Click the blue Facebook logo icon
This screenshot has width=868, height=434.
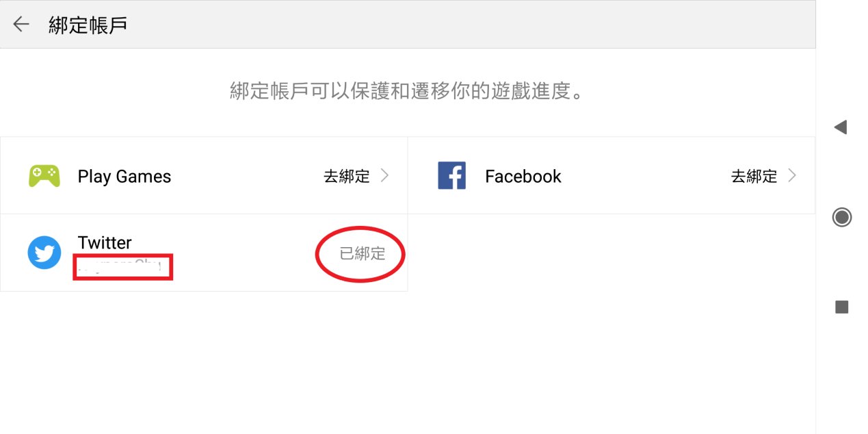click(x=451, y=176)
